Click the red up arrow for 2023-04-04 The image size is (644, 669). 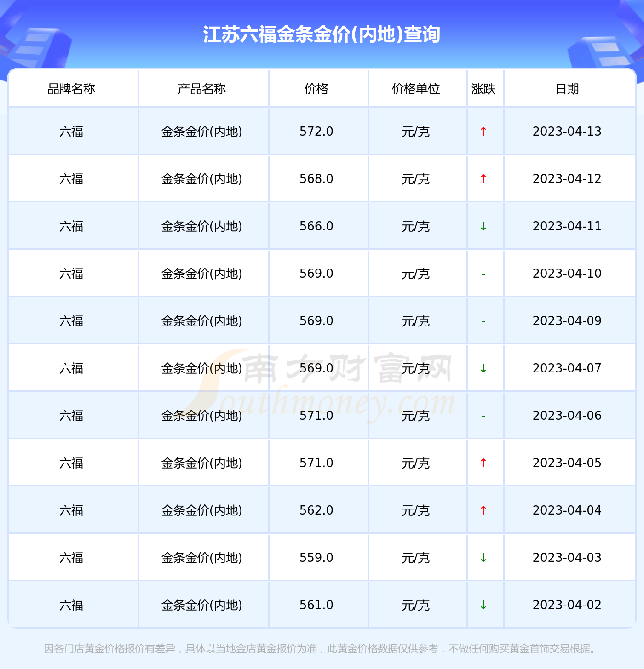pyautogui.click(x=483, y=510)
